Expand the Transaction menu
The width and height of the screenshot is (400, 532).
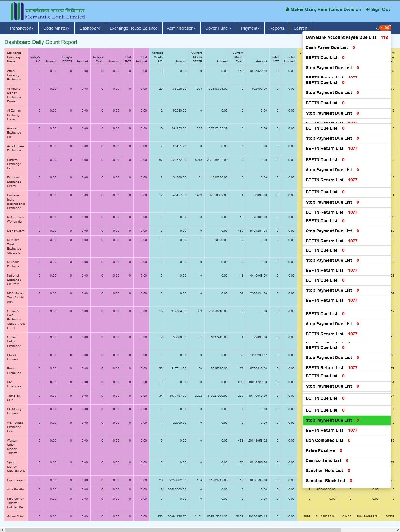pyautogui.click(x=21, y=28)
